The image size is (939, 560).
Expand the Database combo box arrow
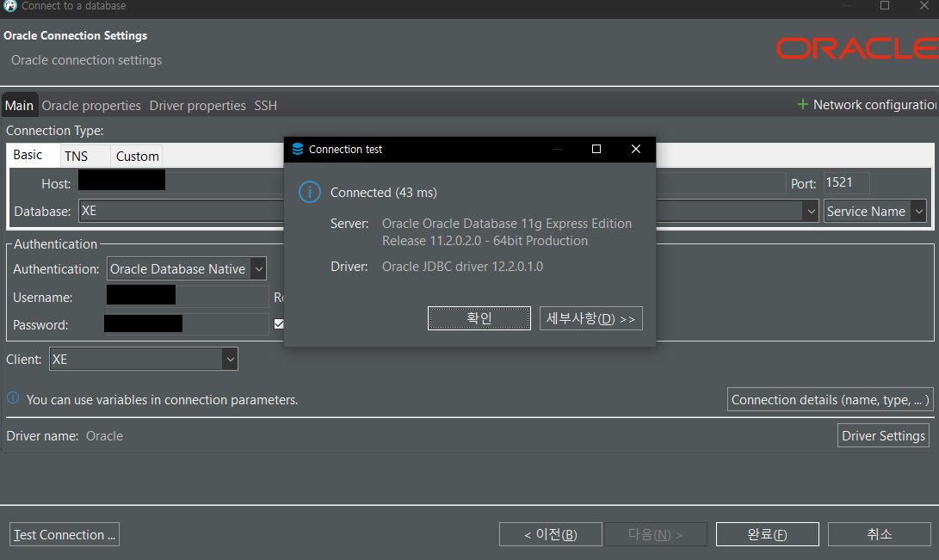(811, 212)
